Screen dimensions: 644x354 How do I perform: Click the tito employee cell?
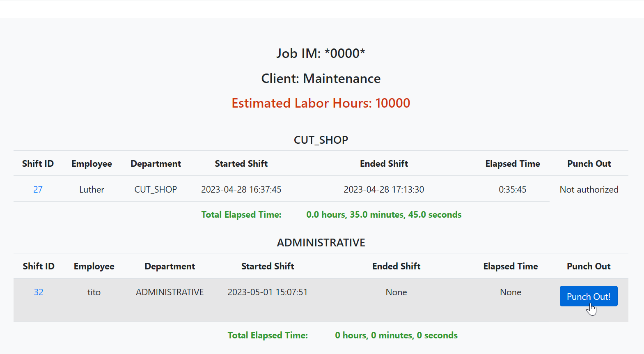click(94, 292)
